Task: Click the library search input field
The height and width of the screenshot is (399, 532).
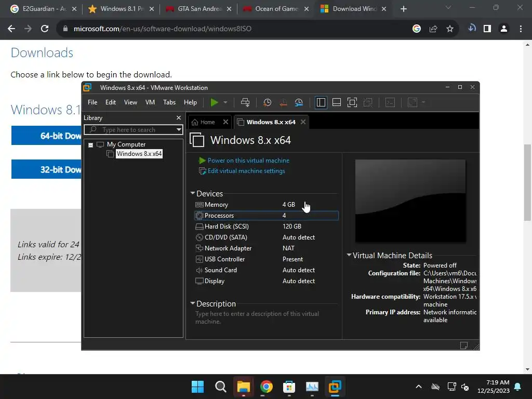Action: pos(134,129)
